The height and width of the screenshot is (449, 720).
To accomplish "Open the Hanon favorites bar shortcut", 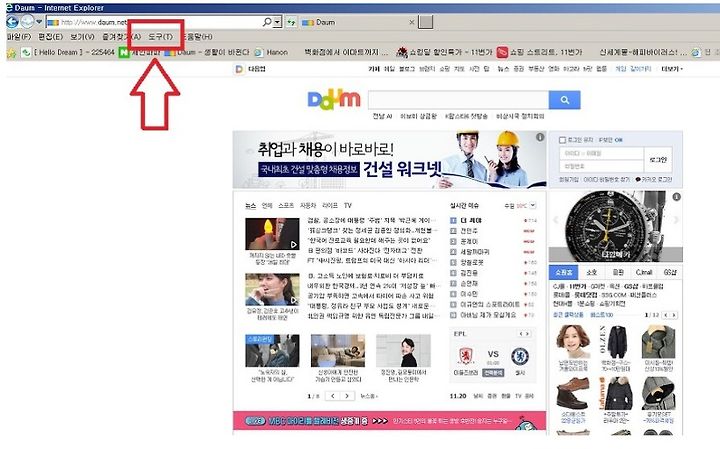I will click(272, 52).
